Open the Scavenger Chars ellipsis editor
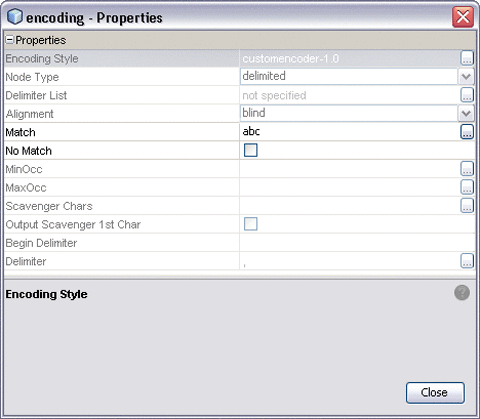Screen dimensions: 480x419 pos(467,206)
